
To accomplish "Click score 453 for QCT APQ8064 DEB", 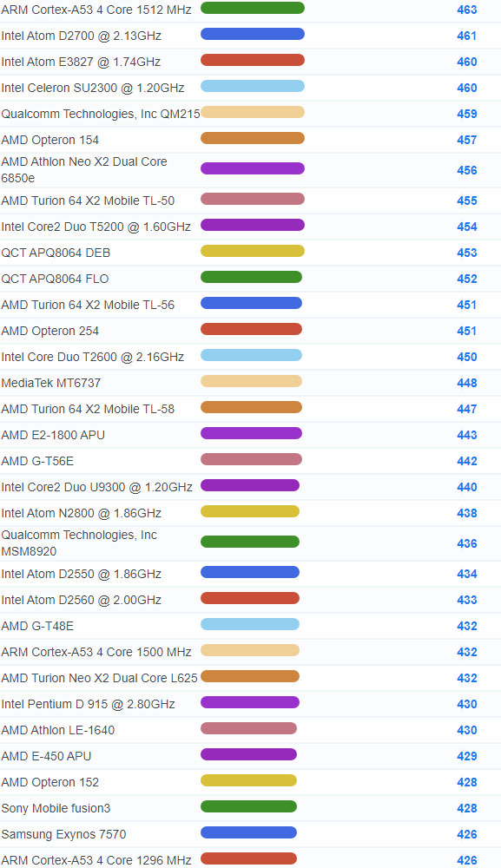I will pos(466,253).
